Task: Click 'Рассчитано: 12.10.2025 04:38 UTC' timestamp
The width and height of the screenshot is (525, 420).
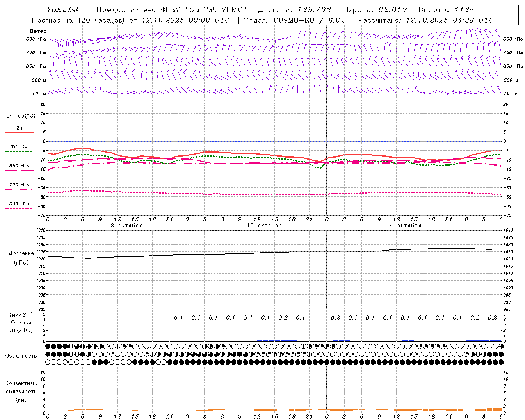Action: (426, 20)
